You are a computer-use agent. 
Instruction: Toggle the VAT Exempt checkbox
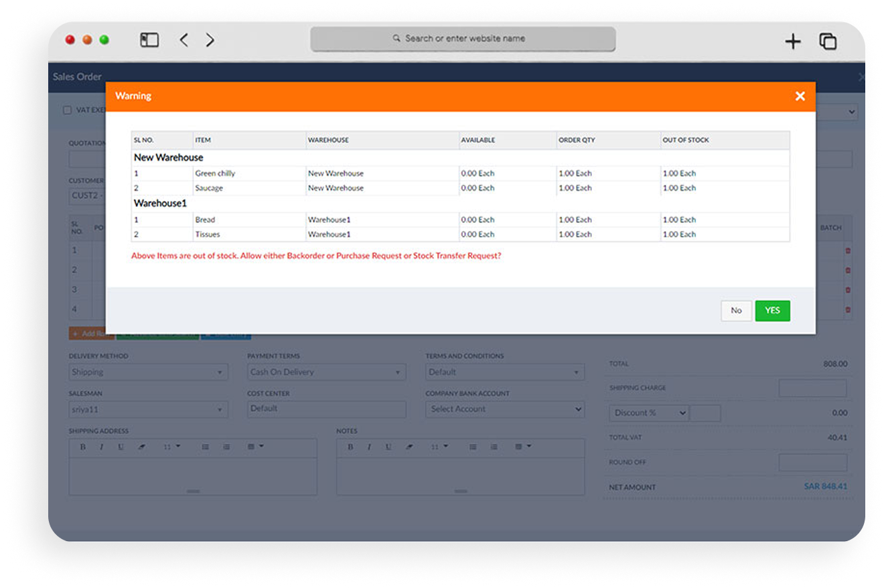67,111
